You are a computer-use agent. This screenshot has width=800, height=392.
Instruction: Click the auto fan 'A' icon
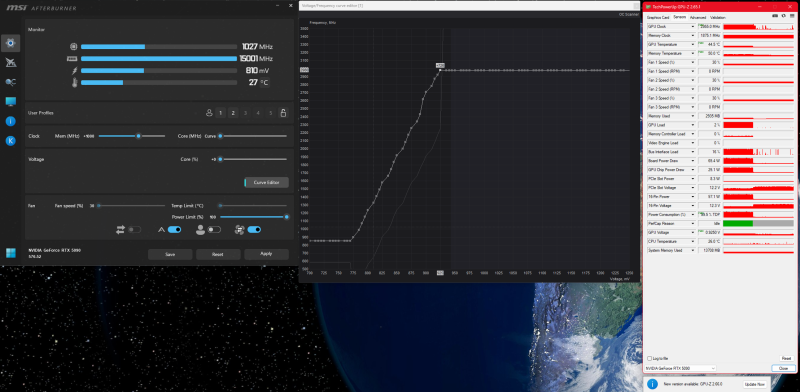tap(162, 230)
